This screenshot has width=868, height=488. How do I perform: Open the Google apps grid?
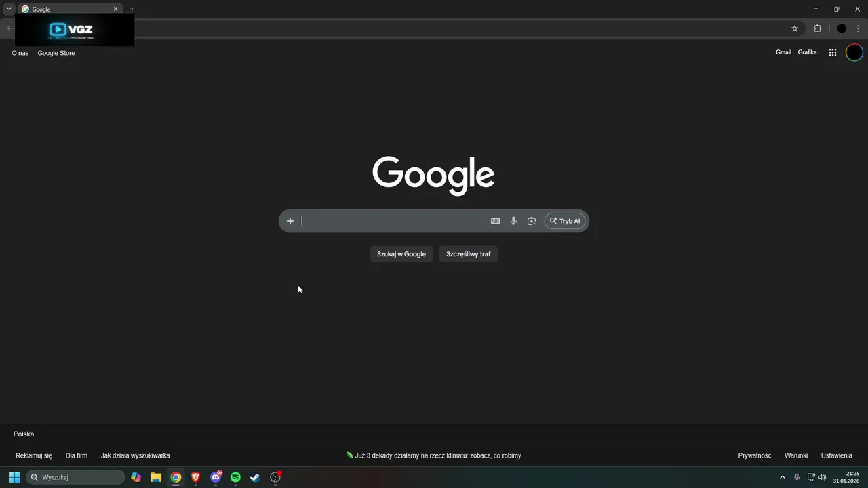coord(833,52)
